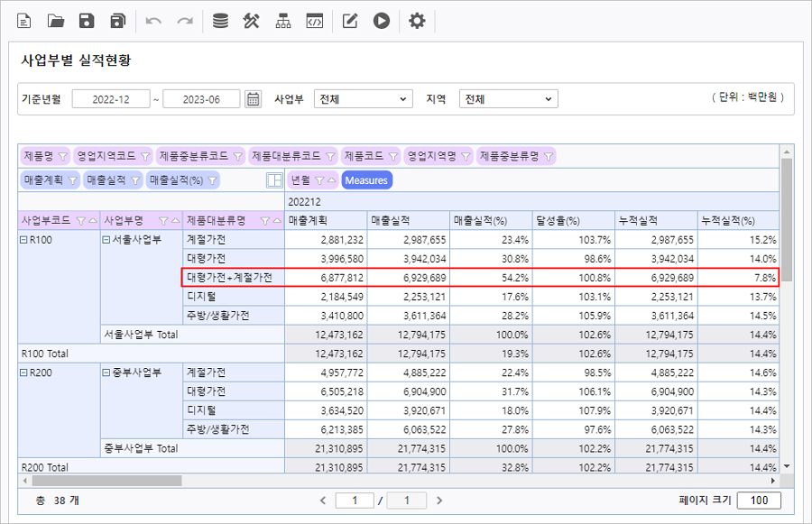The height and width of the screenshot is (524, 812).
Task: Run the report with the play icon
Action: (382, 21)
